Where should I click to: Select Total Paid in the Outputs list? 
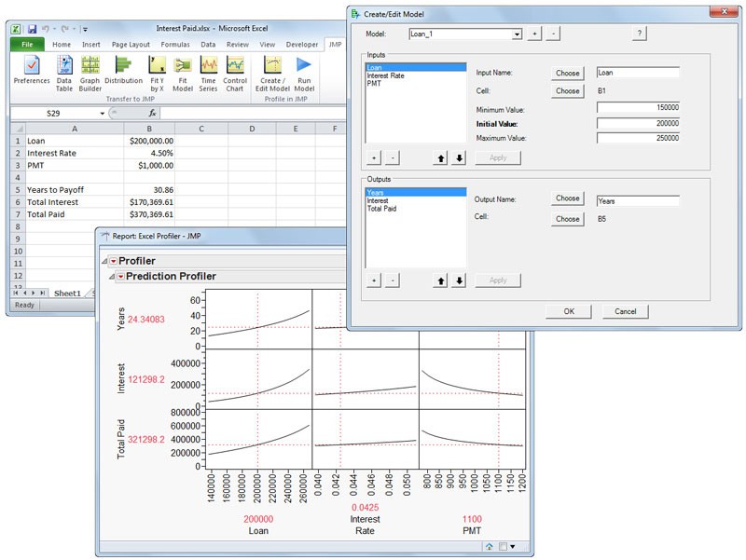coord(382,209)
